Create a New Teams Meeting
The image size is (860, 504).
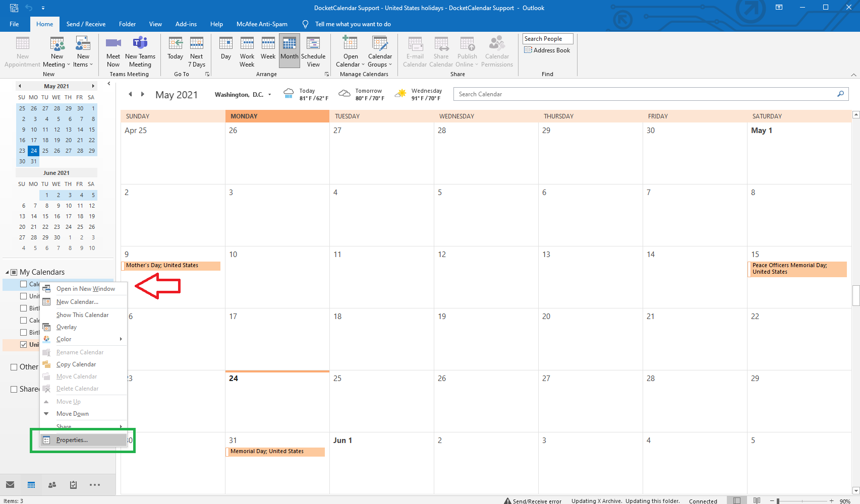(x=140, y=52)
